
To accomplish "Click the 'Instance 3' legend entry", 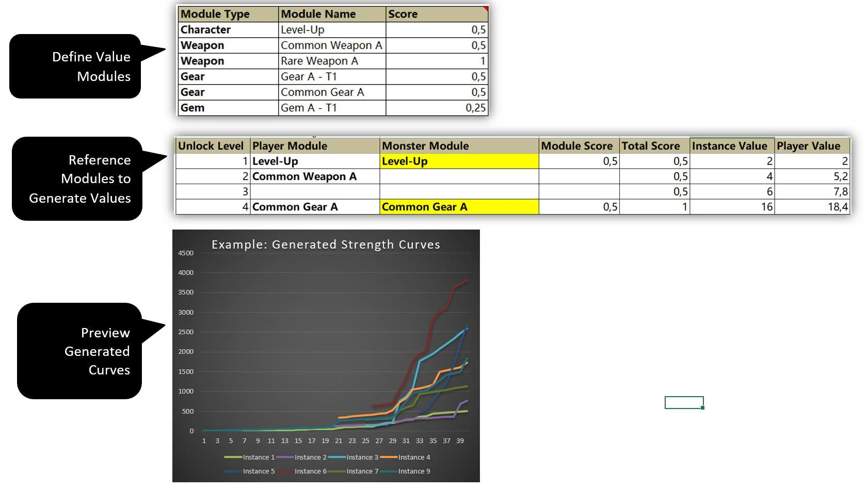I will [353, 458].
